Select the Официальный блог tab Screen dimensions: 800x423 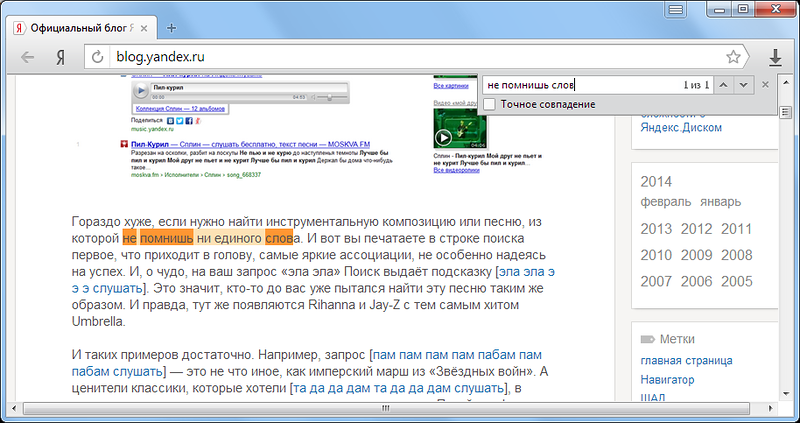tap(81, 29)
